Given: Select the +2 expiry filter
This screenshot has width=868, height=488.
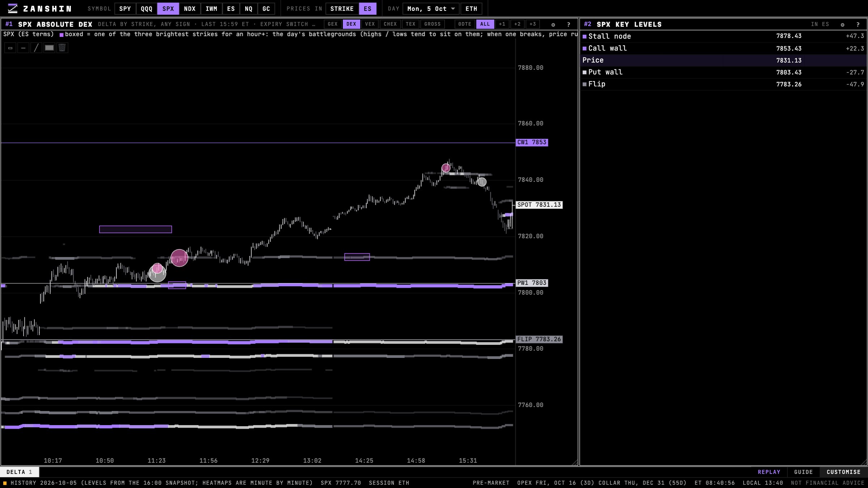Looking at the screenshot, I should click(517, 24).
